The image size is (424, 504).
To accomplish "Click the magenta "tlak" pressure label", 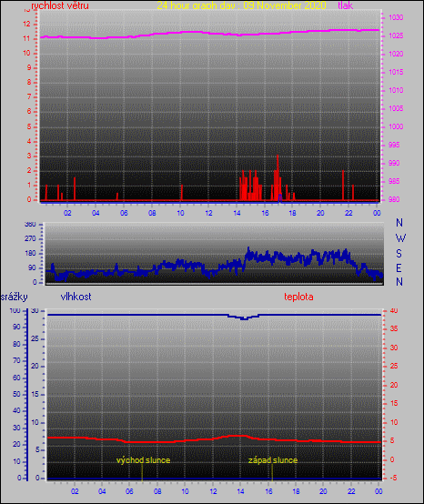I will [345, 5].
